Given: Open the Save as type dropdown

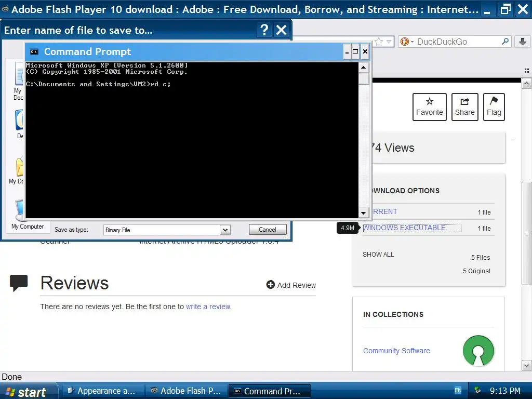Looking at the screenshot, I should point(225,230).
